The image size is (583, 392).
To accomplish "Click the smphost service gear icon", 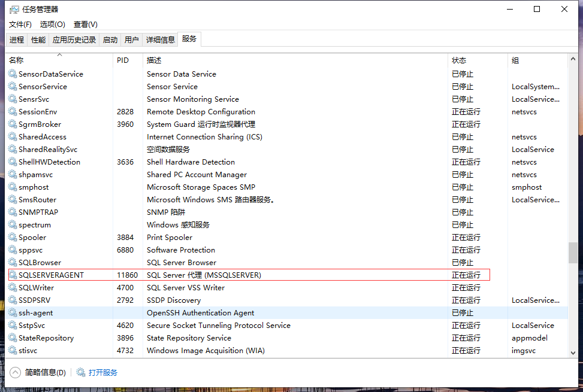I will coord(13,187).
